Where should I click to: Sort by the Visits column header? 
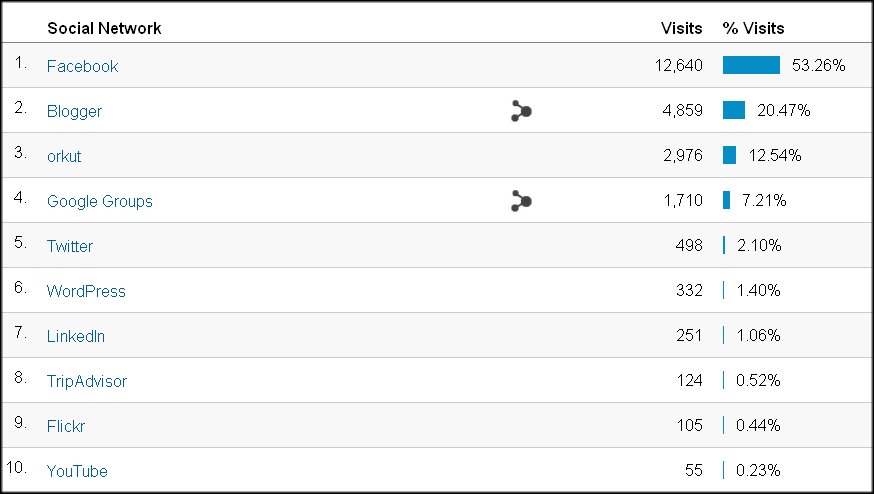point(681,28)
